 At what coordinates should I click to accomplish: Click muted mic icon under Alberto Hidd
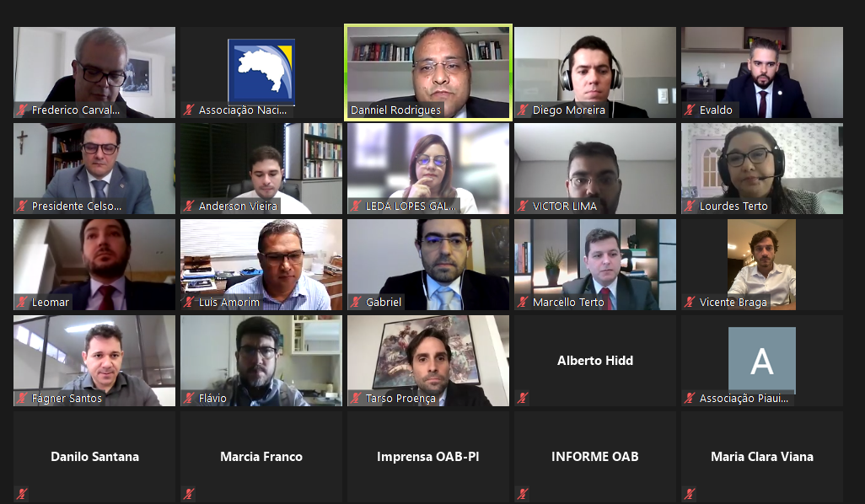523,398
